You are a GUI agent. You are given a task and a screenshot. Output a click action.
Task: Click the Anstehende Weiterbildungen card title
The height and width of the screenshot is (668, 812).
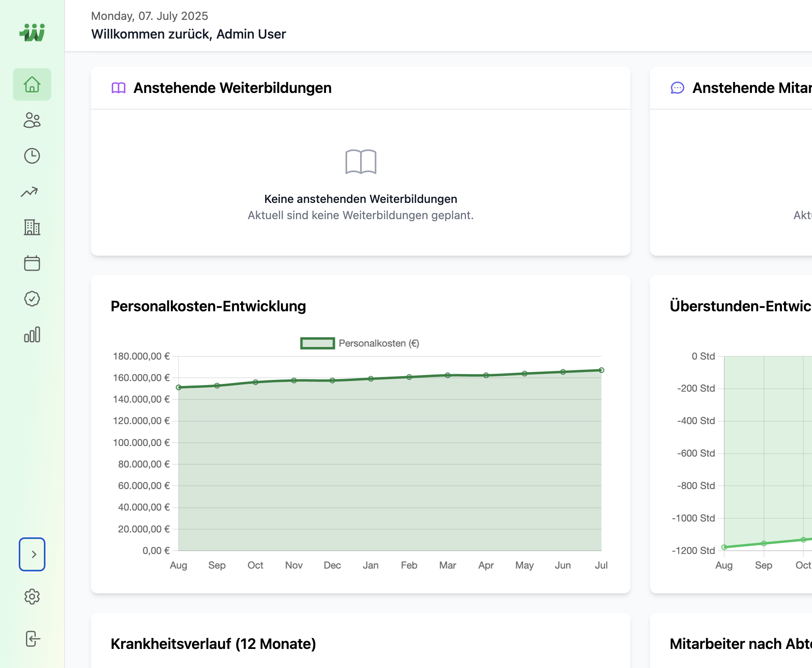pos(233,88)
